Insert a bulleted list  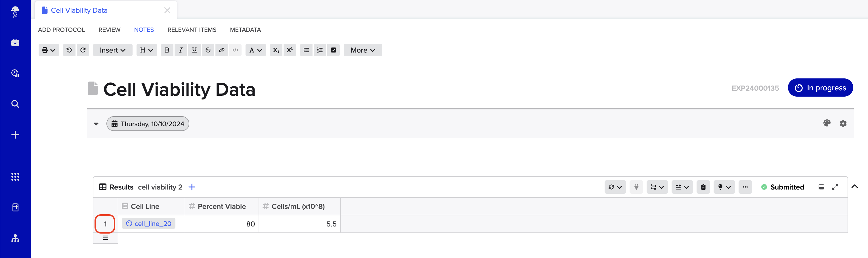[x=306, y=50]
